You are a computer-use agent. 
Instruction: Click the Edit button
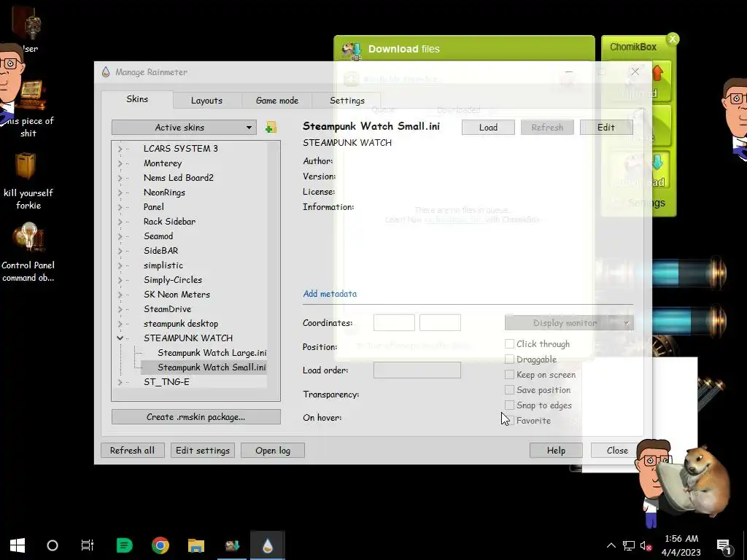coord(606,127)
